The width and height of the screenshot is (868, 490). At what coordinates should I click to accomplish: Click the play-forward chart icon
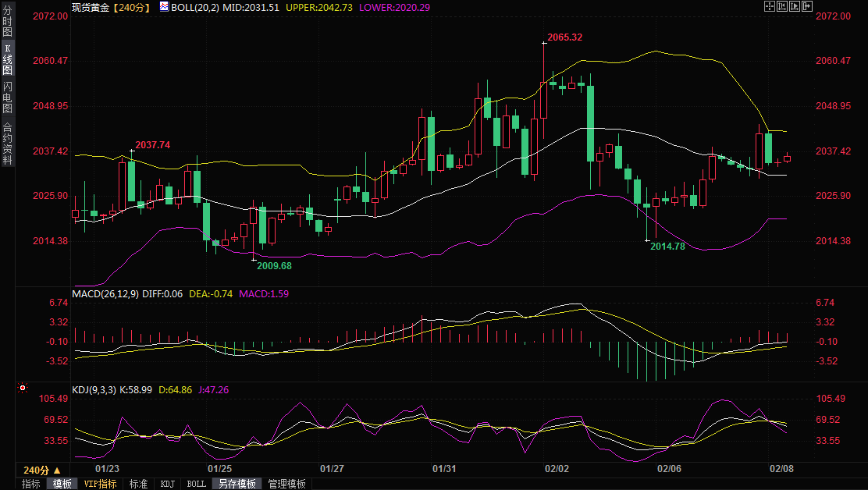794,6
